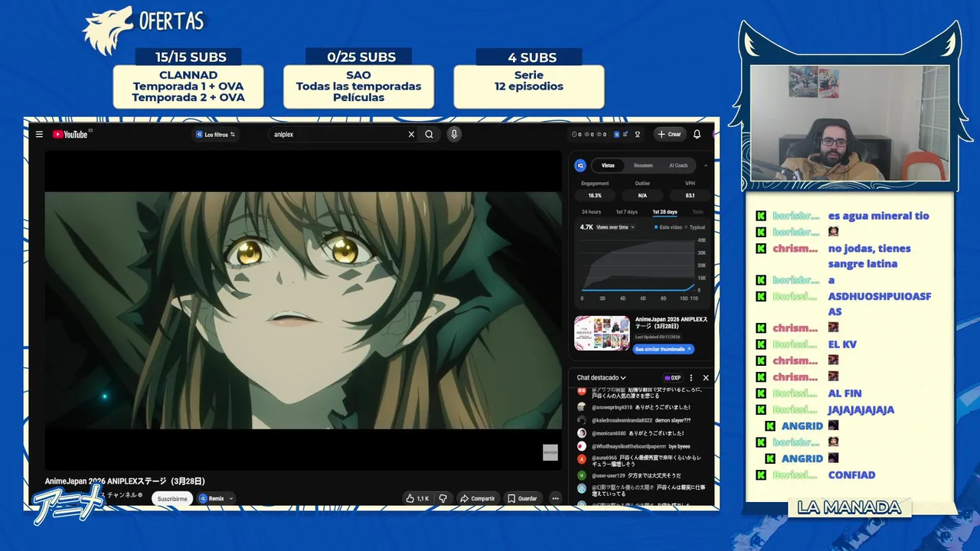Click the video player frame
The height and width of the screenshot is (551, 980).
pos(303,310)
